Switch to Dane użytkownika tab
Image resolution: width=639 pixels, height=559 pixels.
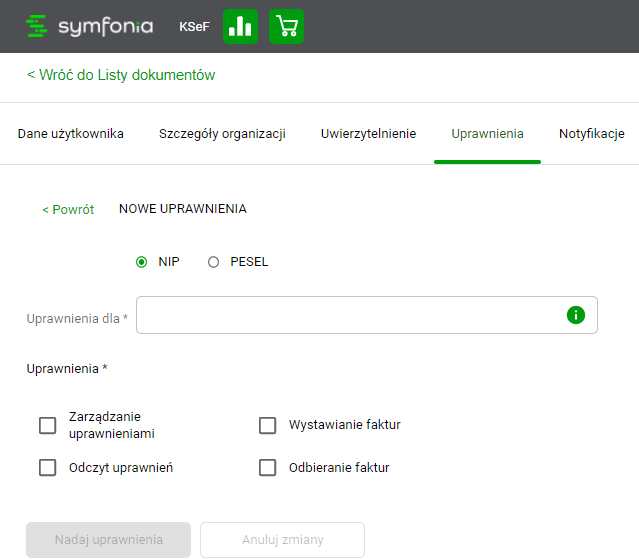pyautogui.click(x=71, y=134)
